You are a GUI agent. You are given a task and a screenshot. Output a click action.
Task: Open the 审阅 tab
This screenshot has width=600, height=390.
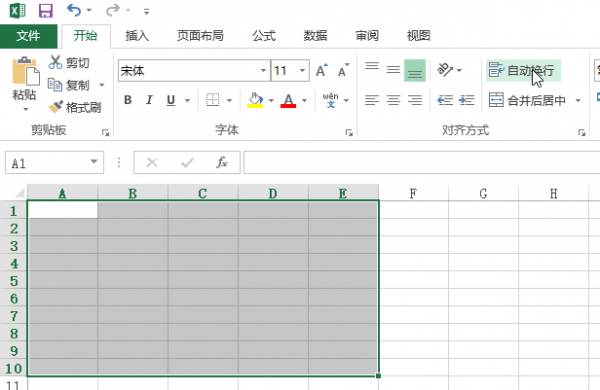[367, 36]
